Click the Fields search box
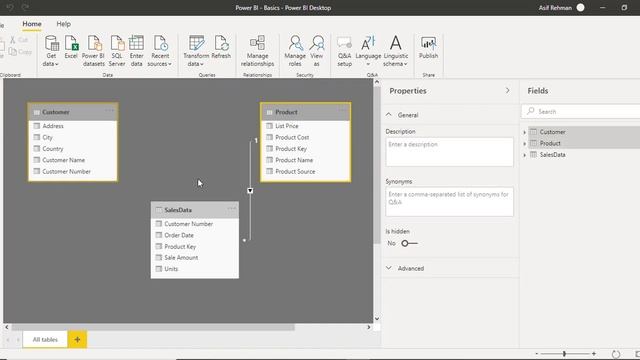Screen dimensions: 640x360 580,111
